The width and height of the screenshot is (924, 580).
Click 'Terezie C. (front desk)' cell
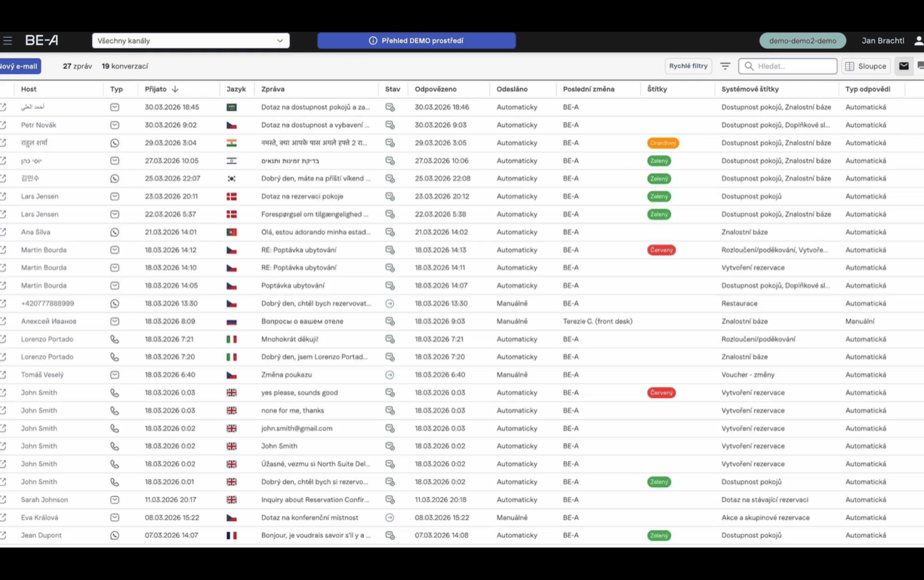pos(598,321)
